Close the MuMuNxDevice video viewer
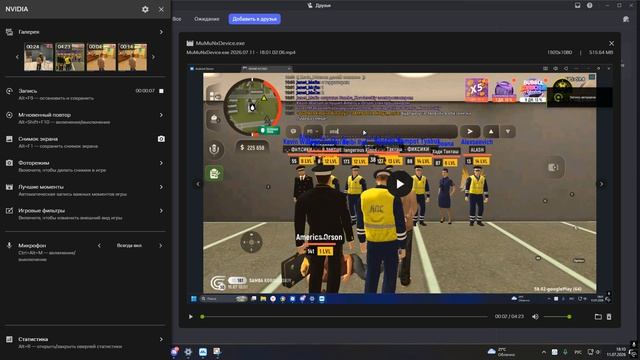Image resolution: width=640 pixels, height=360 pixels. (x=611, y=43)
